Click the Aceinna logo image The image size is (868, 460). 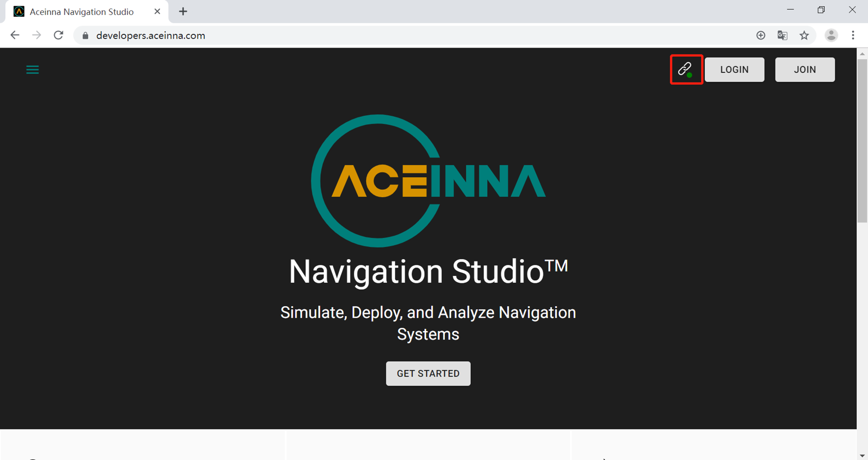pos(428,181)
